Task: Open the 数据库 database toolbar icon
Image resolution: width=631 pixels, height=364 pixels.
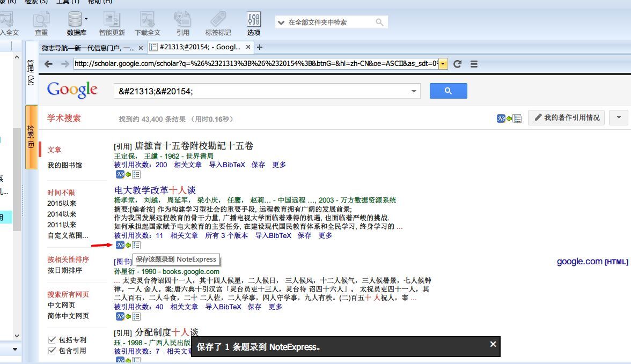Action: coord(76,24)
